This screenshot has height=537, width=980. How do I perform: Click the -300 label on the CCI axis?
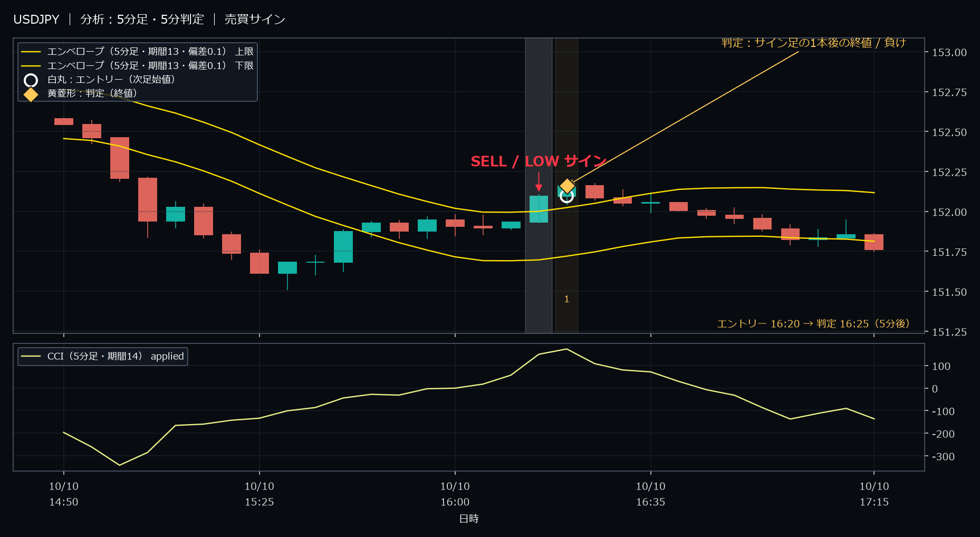tap(943, 457)
